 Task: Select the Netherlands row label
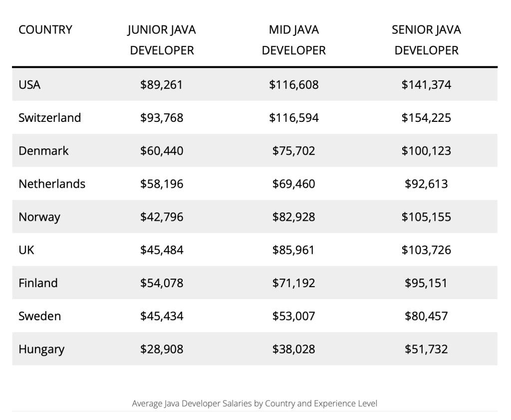click(x=52, y=184)
